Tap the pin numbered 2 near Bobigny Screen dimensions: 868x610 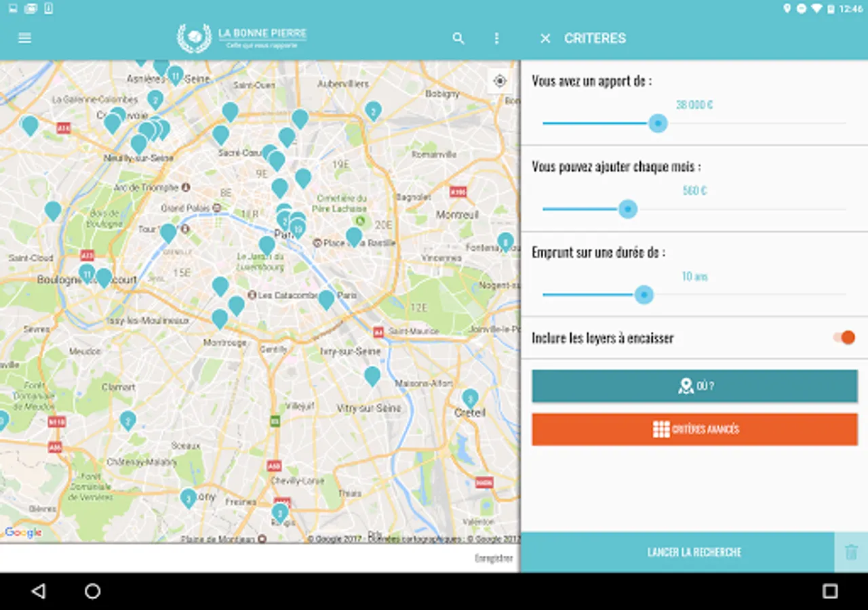pyautogui.click(x=373, y=111)
